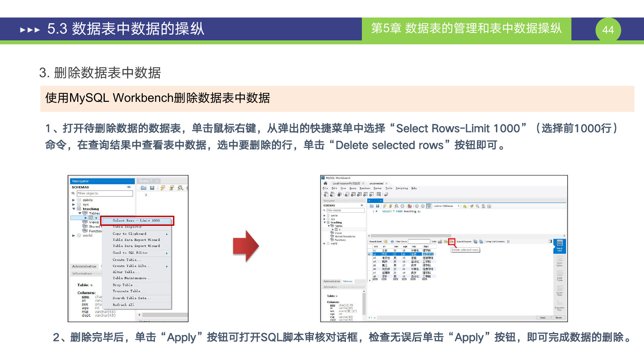Click the new SQL tab icon in main toolbar
The image size is (644, 362).
click(326, 194)
